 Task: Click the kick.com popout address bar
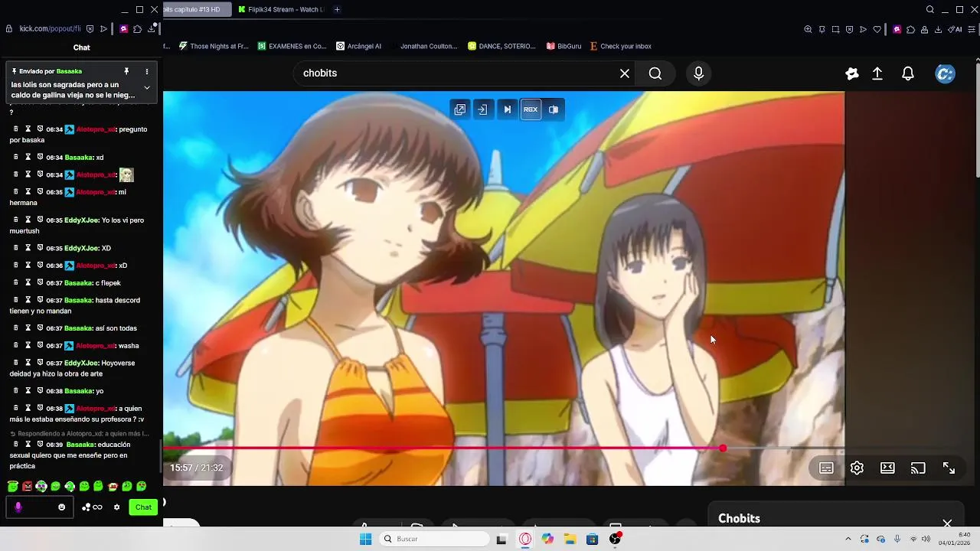tap(50, 29)
